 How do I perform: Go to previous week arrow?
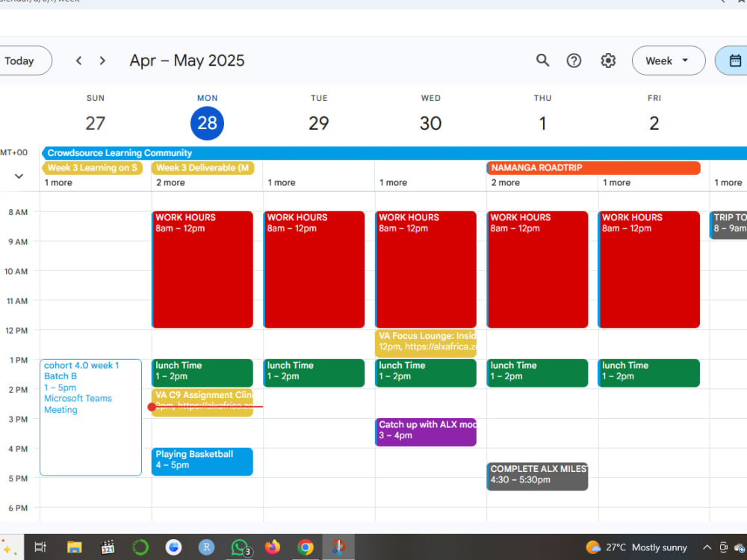point(79,60)
